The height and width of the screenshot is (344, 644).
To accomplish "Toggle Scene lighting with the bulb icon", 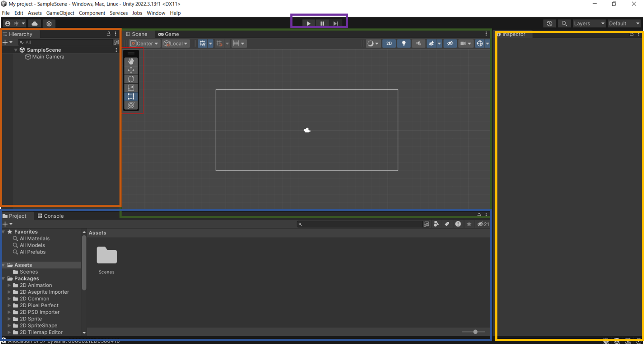I will point(404,43).
